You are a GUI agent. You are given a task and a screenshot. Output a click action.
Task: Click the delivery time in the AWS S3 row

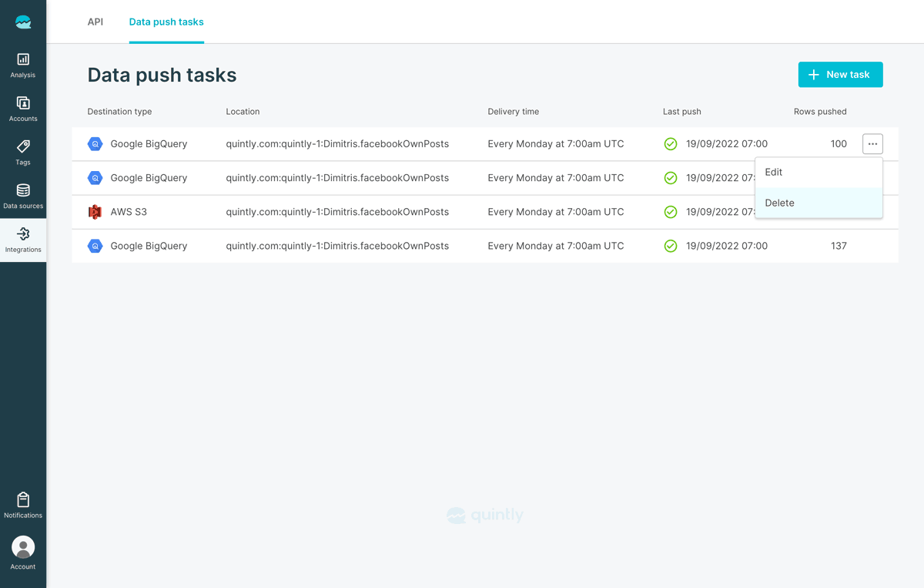tap(556, 212)
